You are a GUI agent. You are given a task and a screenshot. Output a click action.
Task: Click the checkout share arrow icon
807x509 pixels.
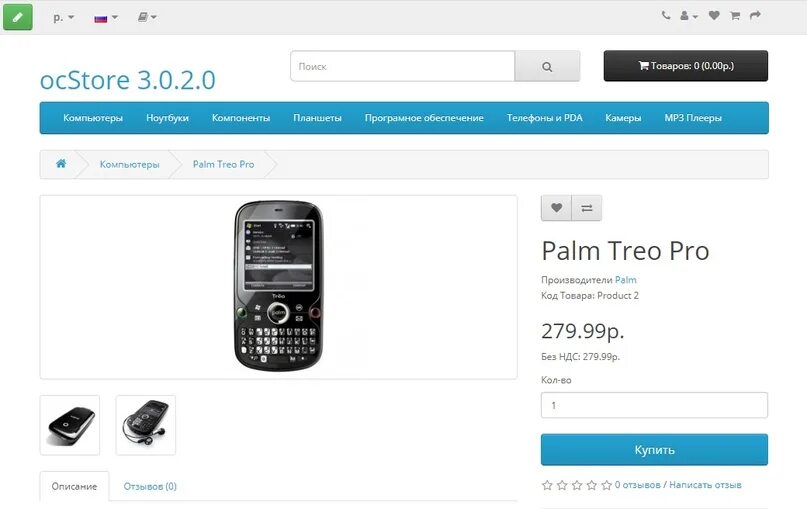755,15
